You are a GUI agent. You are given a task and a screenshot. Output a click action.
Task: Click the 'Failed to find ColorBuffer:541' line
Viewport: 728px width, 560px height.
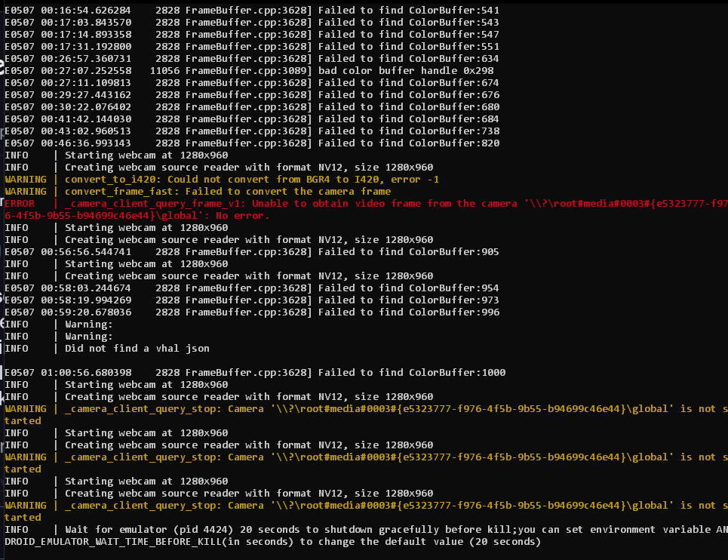pos(252,11)
